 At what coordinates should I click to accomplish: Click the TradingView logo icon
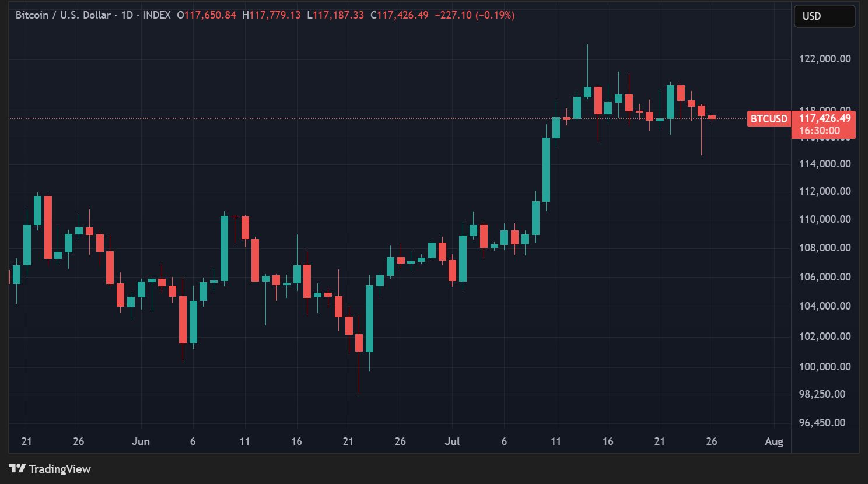(x=17, y=469)
